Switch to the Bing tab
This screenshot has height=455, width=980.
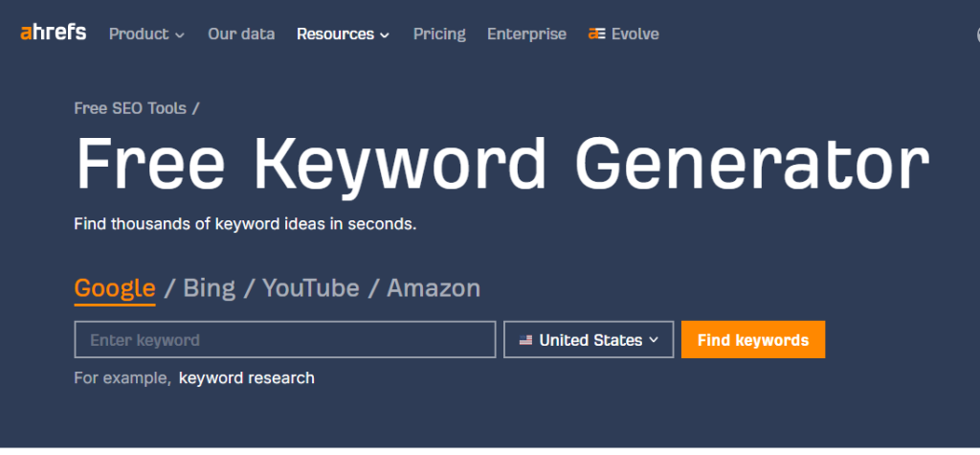click(x=209, y=287)
